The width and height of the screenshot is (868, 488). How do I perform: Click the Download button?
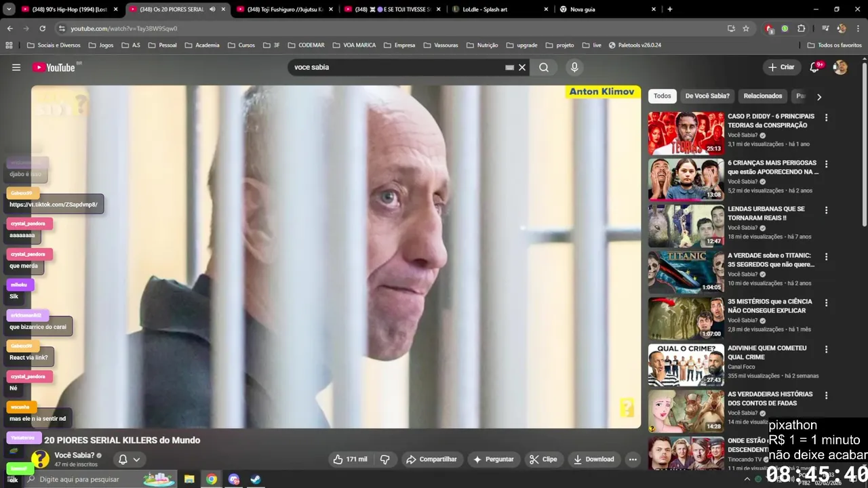[593, 459]
